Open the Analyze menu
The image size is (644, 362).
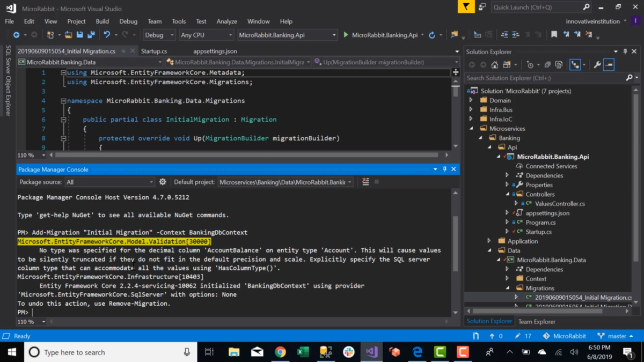tap(226, 21)
